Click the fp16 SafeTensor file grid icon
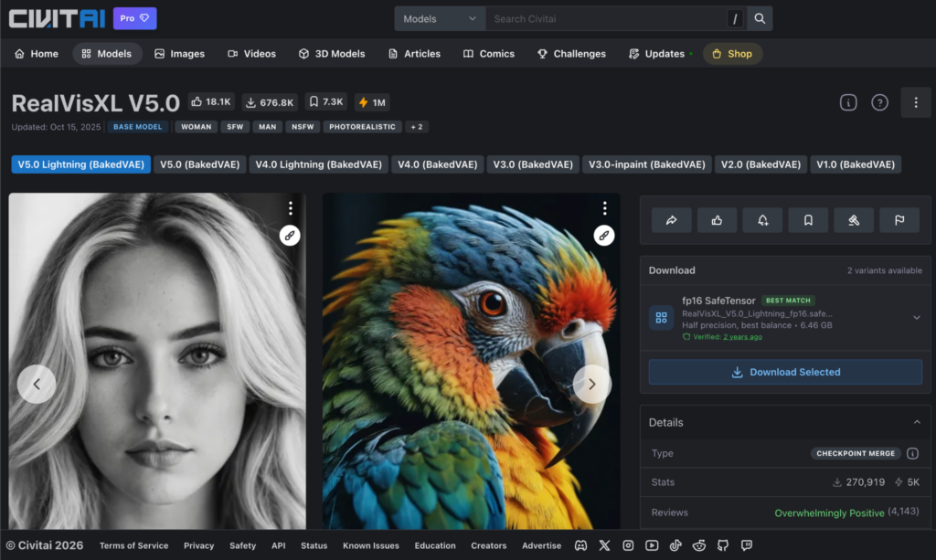The height and width of the screenshot is (560, 936). tap(662, 318)
